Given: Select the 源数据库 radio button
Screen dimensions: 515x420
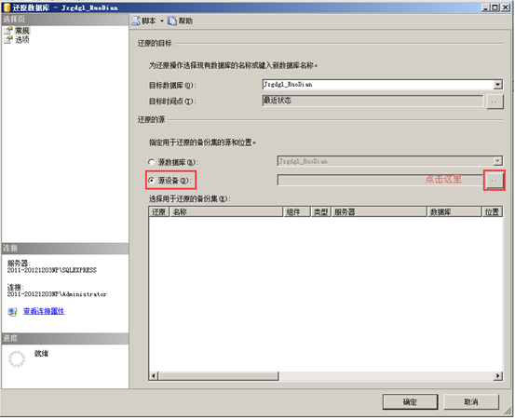Looking at the screenshot, I should (151, 162).
